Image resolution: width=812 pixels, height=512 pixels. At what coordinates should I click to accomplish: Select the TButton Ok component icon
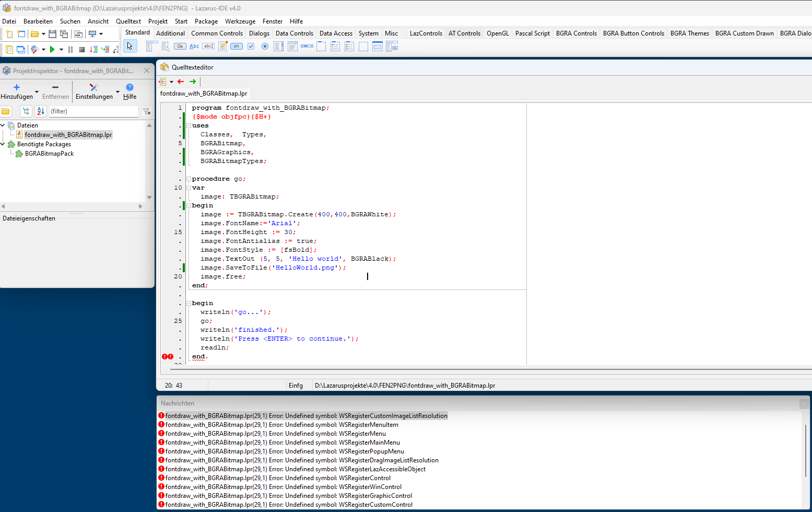(x=180, y=46)
